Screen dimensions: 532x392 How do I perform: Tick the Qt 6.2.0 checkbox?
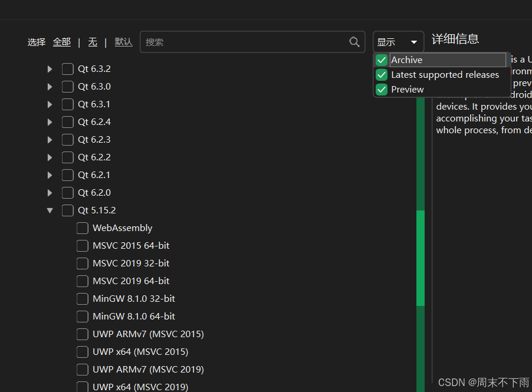(x=68, y=193)
